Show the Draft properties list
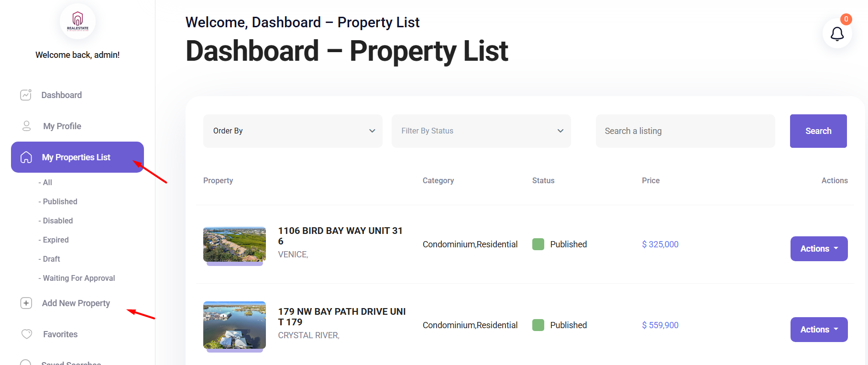Viewport: 868px width, 365px height. [51, 259]
